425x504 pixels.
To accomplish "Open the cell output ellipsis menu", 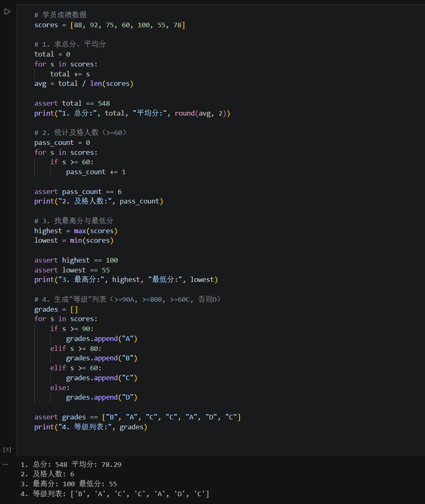I will point(5,464).
